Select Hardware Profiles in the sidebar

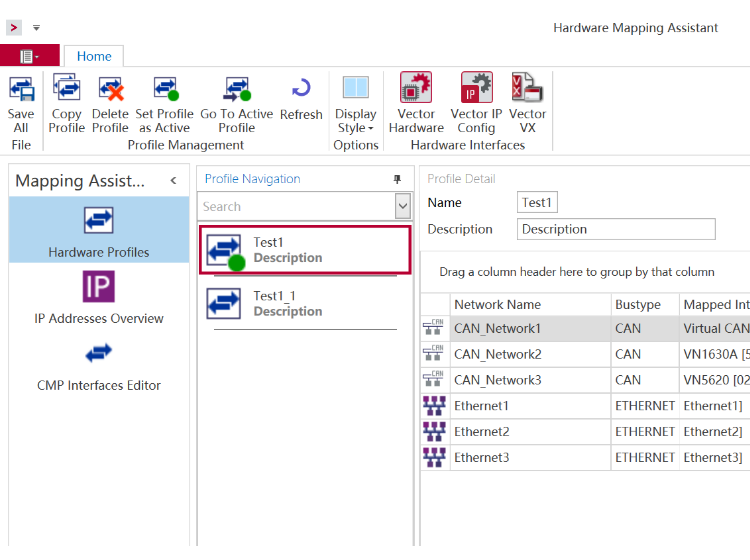click(x=99, y=231)
